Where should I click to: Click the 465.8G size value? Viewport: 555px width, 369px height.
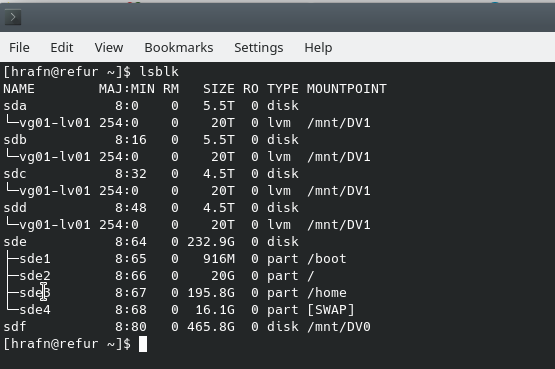coord(211,327)
